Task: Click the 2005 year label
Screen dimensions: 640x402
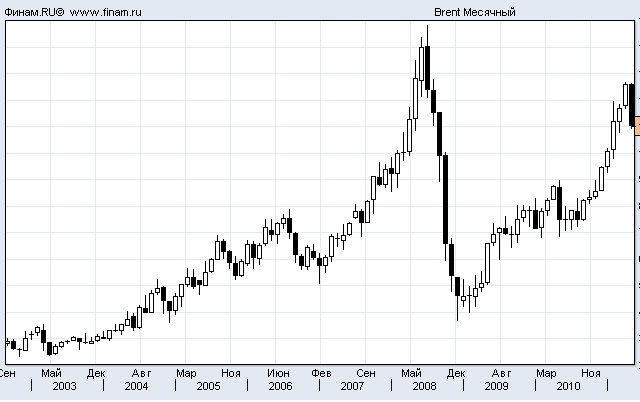Action: [x=208, y=386]
